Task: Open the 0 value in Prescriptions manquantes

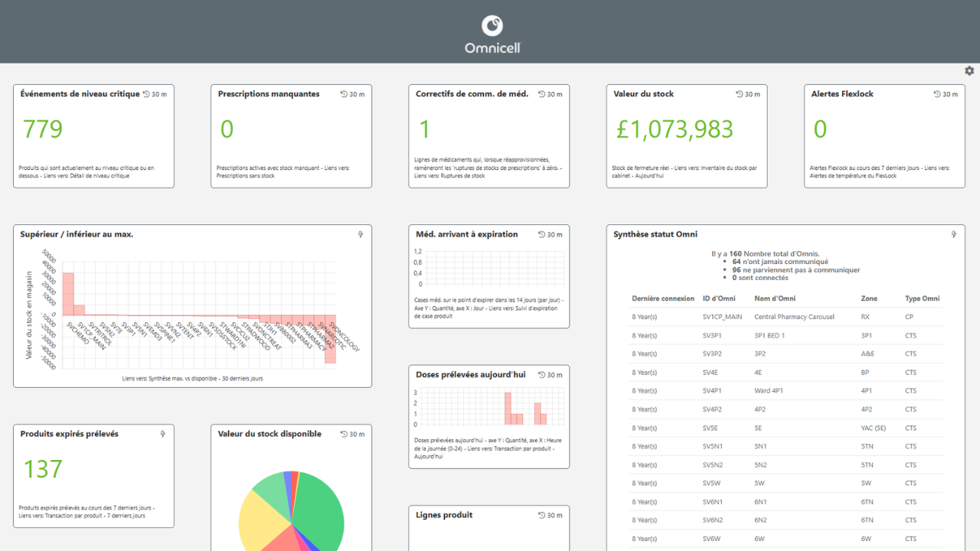Action: (x=227, y=129)
